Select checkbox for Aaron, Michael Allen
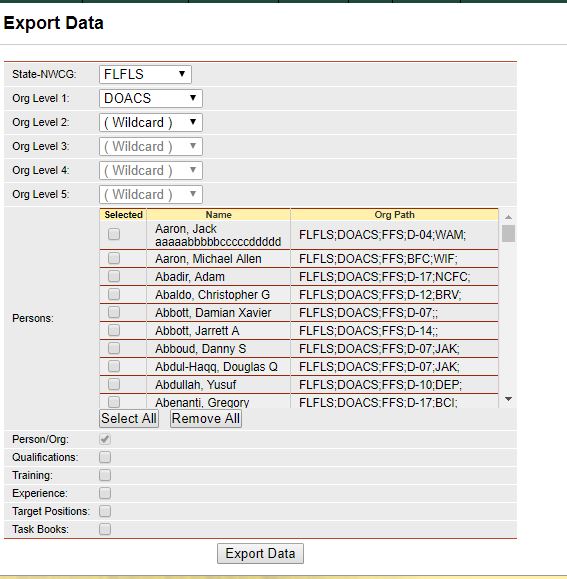Image resolution: width=567 pixels, height=579 pixels. 114,258
